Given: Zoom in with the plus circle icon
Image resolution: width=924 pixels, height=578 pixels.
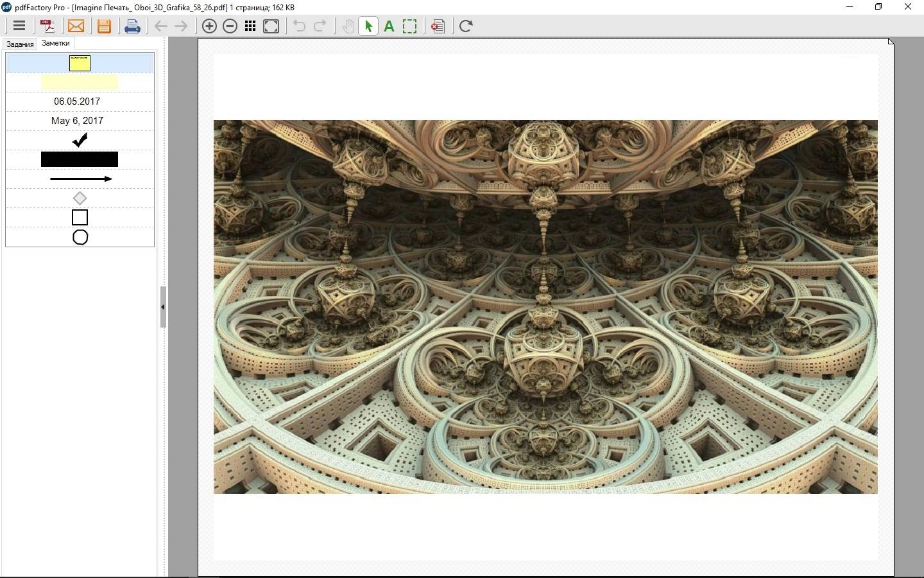Looking at the screenshot, I should coord(209,26).
